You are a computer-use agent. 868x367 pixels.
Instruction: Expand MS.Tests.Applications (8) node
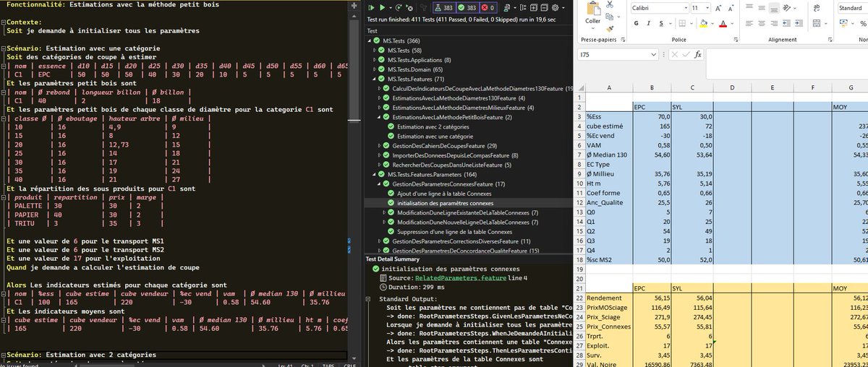376,60
